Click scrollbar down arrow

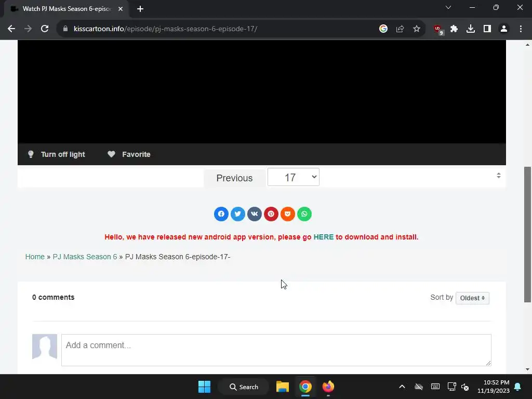click(527, 369)
